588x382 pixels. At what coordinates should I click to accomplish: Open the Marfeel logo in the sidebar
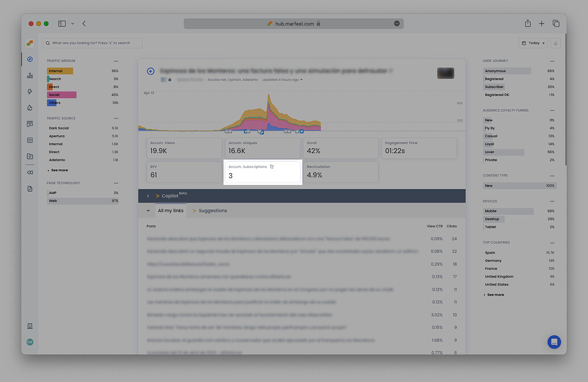click(30, 43)
